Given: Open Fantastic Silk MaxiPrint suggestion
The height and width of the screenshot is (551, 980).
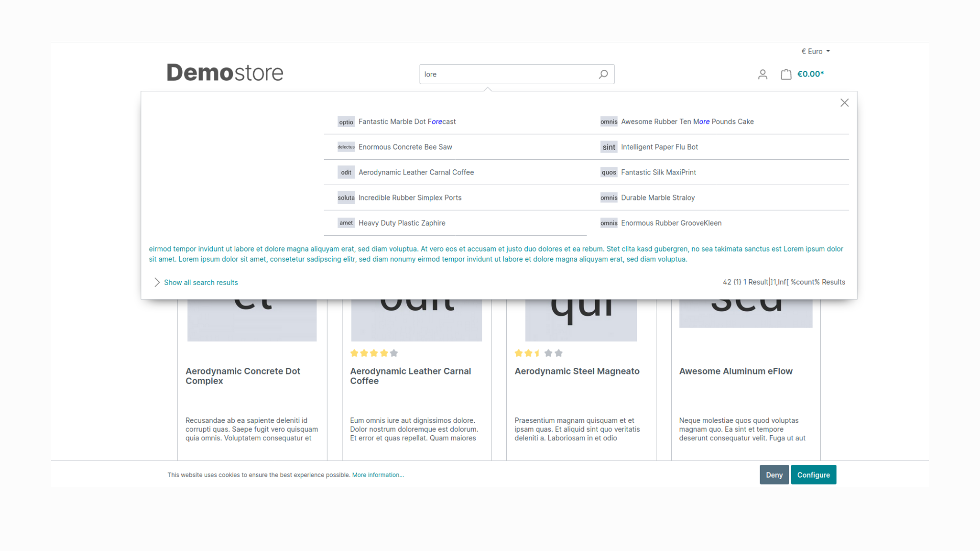Looking at the screenshot, I should coord(658,172).
